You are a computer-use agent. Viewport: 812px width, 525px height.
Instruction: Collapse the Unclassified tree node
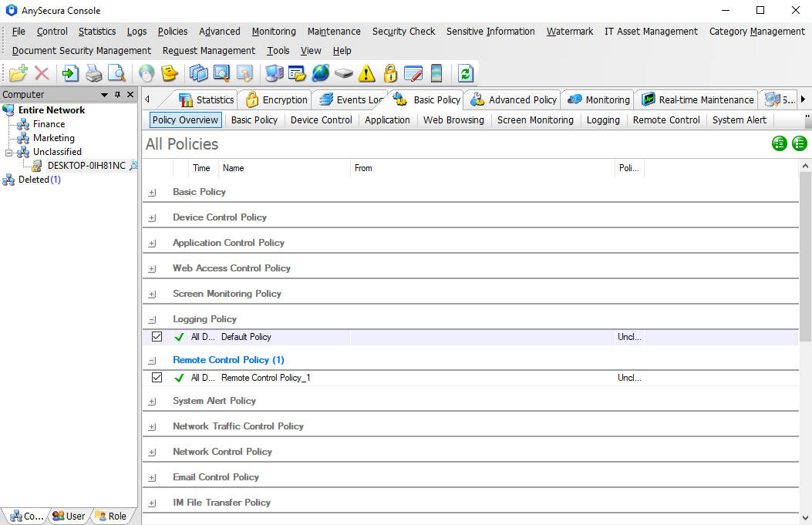click(9, 152)
